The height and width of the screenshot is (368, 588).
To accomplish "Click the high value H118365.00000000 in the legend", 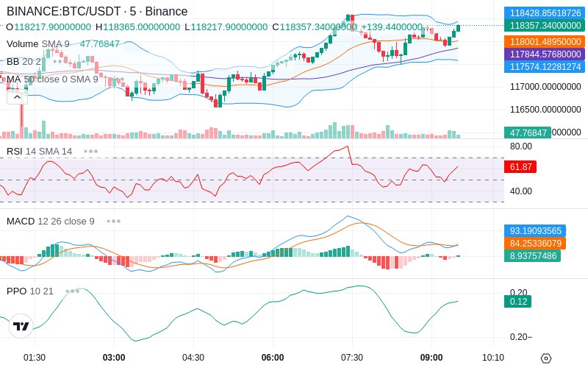I will 137,27.
